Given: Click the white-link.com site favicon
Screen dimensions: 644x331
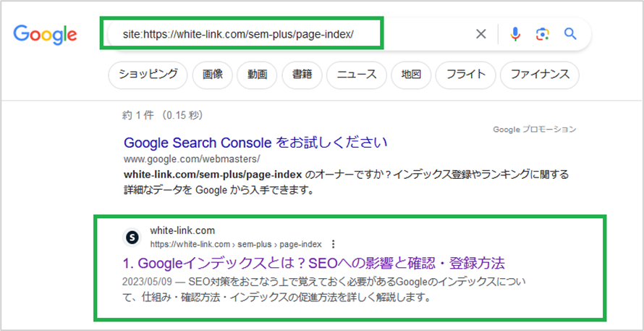Looking at the screenshot, I should coord(132,238).
